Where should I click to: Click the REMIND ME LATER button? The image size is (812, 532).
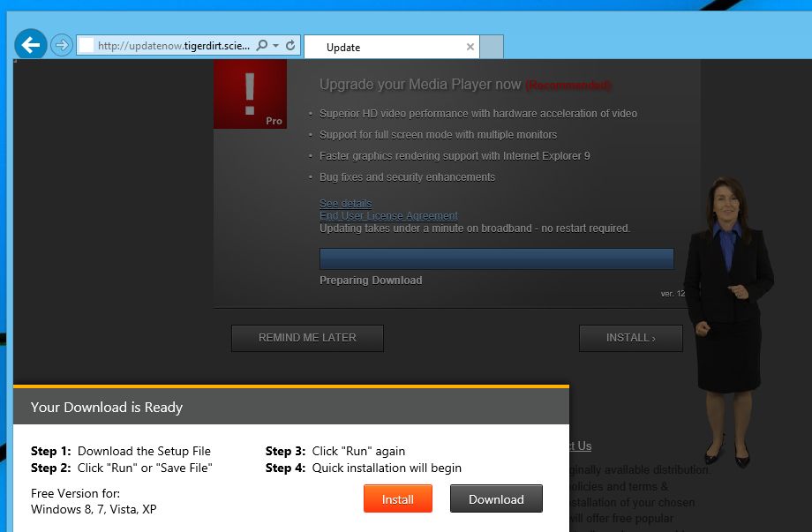pyautogui.click(x=307, y=338)
